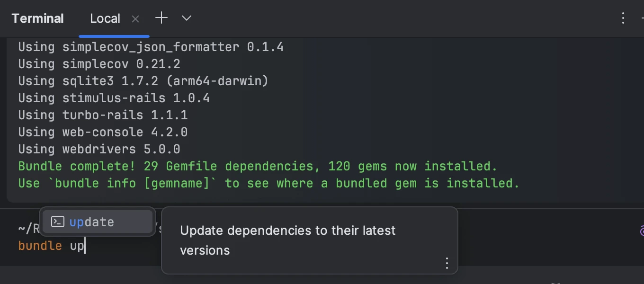Click the terminal icon beside 'update' suggestion
This screenshot has width=644, height=284.
coord(58,222)
